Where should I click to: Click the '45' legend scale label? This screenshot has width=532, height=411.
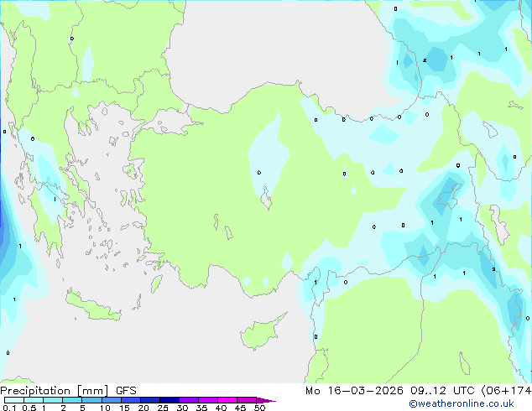(240, 408)
